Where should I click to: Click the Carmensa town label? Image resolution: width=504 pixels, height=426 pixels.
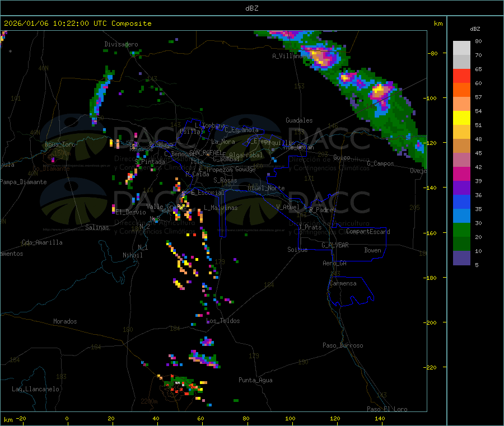343,283
